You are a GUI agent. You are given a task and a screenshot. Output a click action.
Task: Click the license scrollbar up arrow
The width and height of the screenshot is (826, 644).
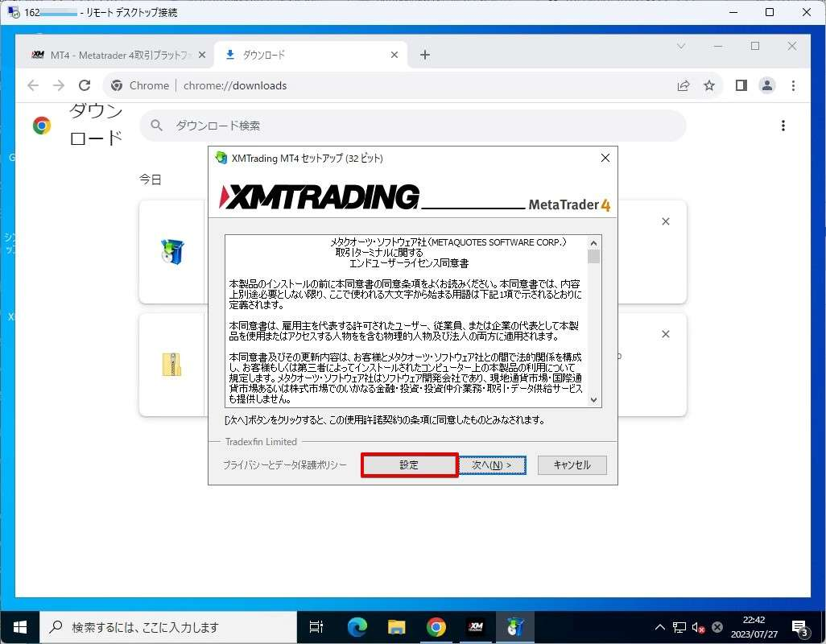pos(593,243)
